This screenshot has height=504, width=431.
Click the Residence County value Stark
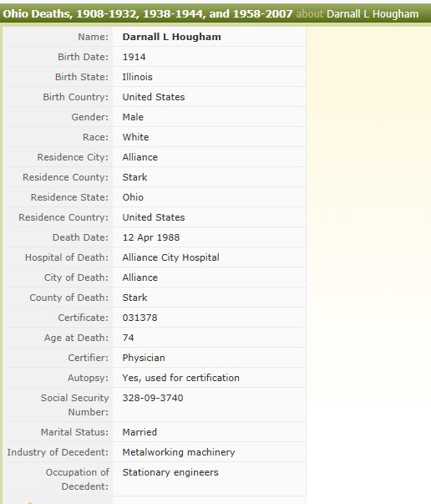point(134,177)
